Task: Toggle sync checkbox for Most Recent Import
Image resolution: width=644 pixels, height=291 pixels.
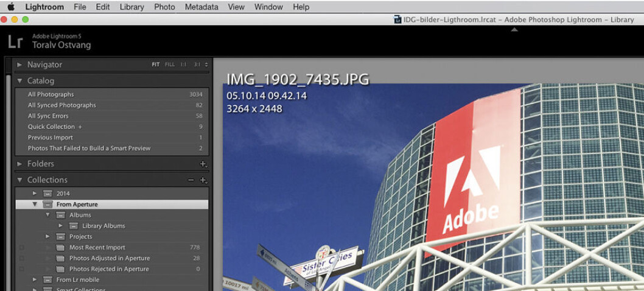Action: [x=22, y=247]
